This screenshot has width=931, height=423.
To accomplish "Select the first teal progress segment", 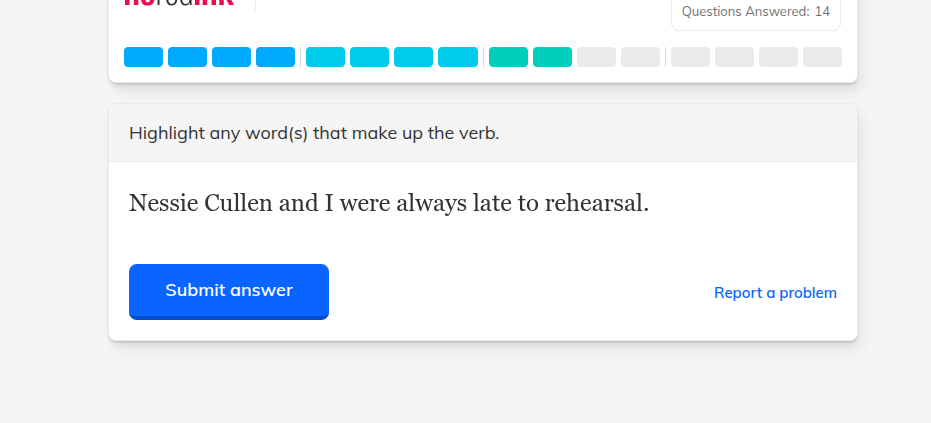I will coord(508,57).
